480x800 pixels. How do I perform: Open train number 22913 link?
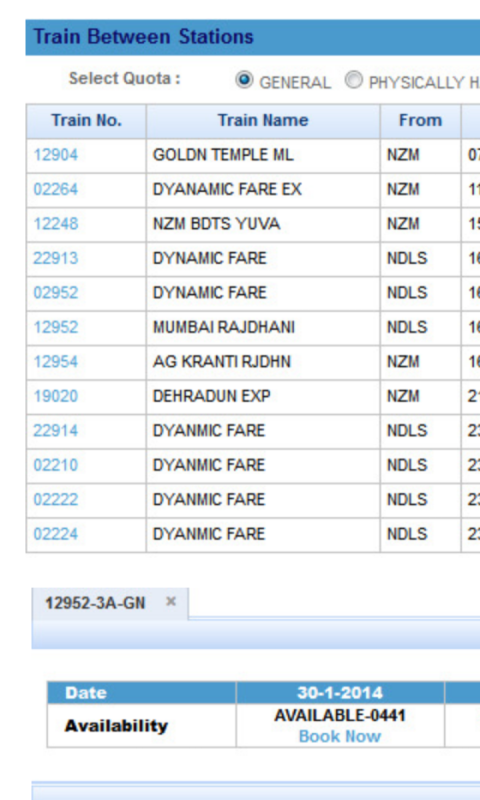point(56,258)
